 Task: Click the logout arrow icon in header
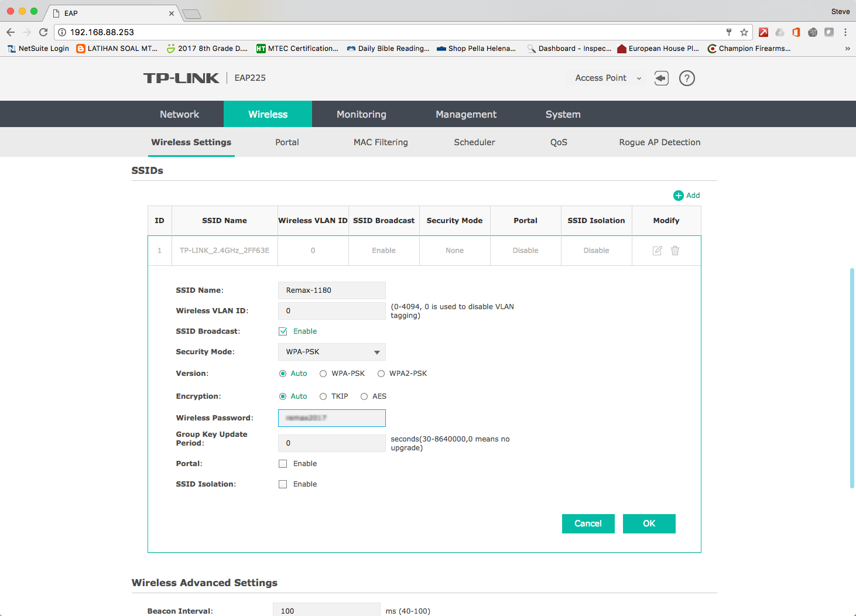coord(662,78)
